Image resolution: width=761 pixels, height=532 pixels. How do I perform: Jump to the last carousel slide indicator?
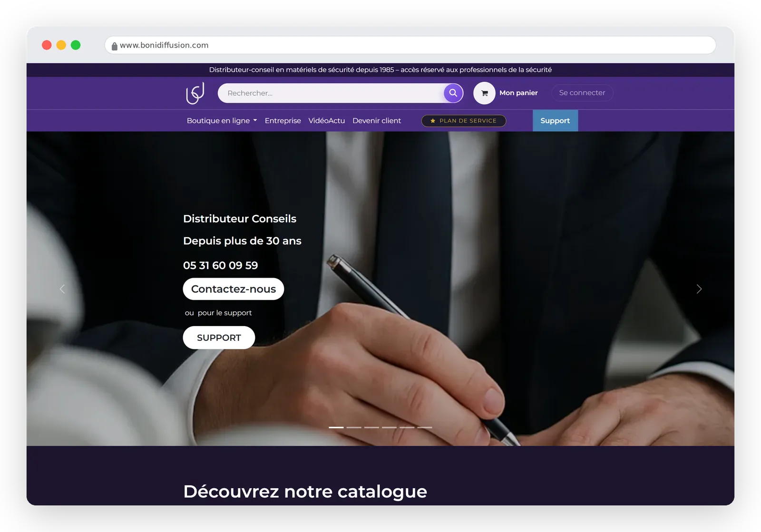coord(425,427)
